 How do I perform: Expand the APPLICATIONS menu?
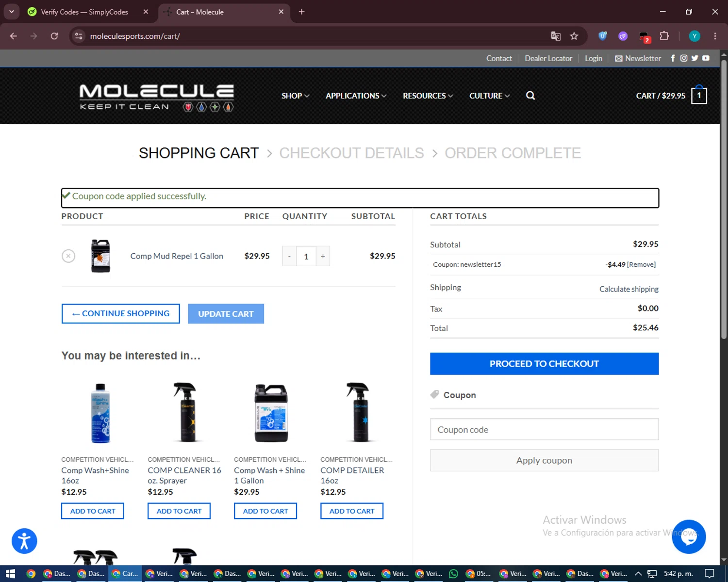[x=356, y=96]
